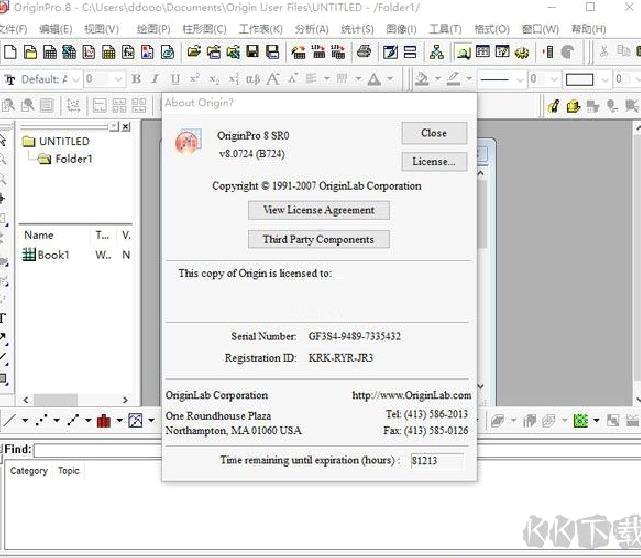This screenshot has height=558, width=641.
Task: Open the 统计(S) Statistics menu
Action: 357,29
